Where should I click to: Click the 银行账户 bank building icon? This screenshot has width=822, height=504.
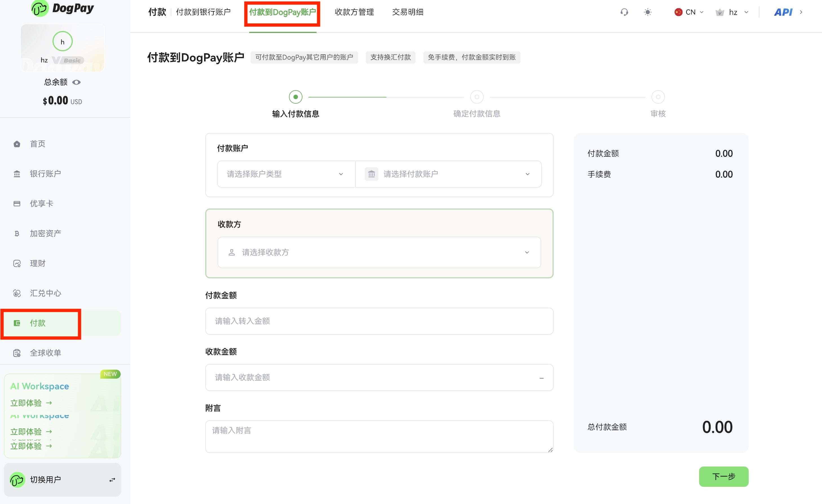click(17, 174)
